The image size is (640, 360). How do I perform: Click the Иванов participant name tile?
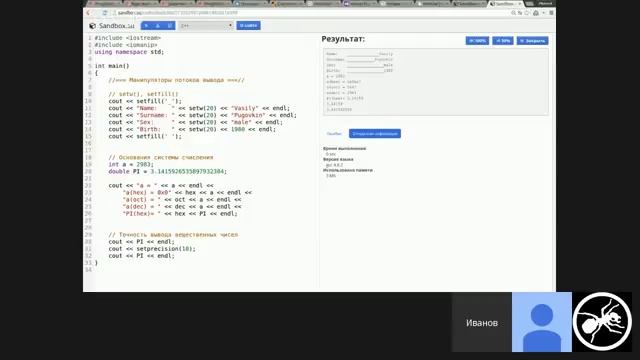[482, 322]
